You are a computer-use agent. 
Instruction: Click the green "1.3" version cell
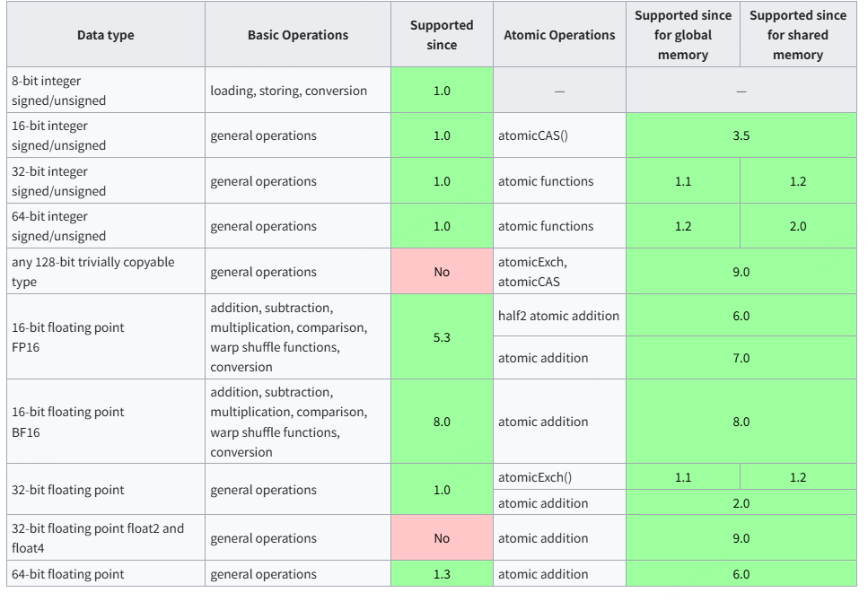[442, 574]
